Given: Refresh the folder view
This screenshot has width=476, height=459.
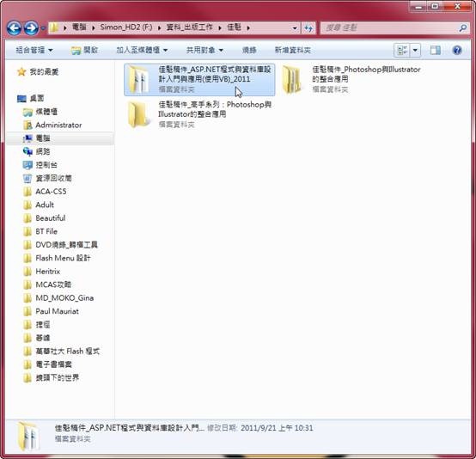Looking at the screenshot, I should tap(308, 28).
